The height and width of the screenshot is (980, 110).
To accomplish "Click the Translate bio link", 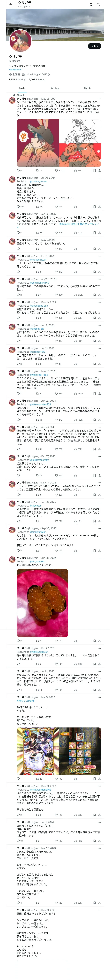I will coord(15,70).
